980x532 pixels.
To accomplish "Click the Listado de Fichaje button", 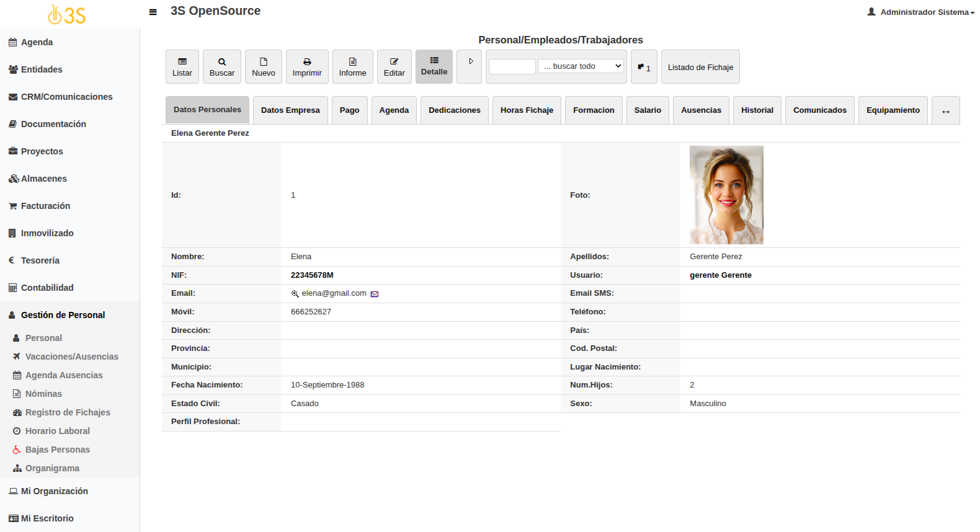I will tap(700, 67).
